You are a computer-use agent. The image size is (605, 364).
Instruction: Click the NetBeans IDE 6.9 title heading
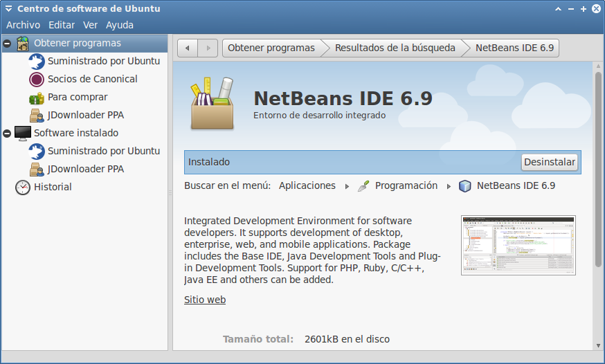[x=343, y=98]
